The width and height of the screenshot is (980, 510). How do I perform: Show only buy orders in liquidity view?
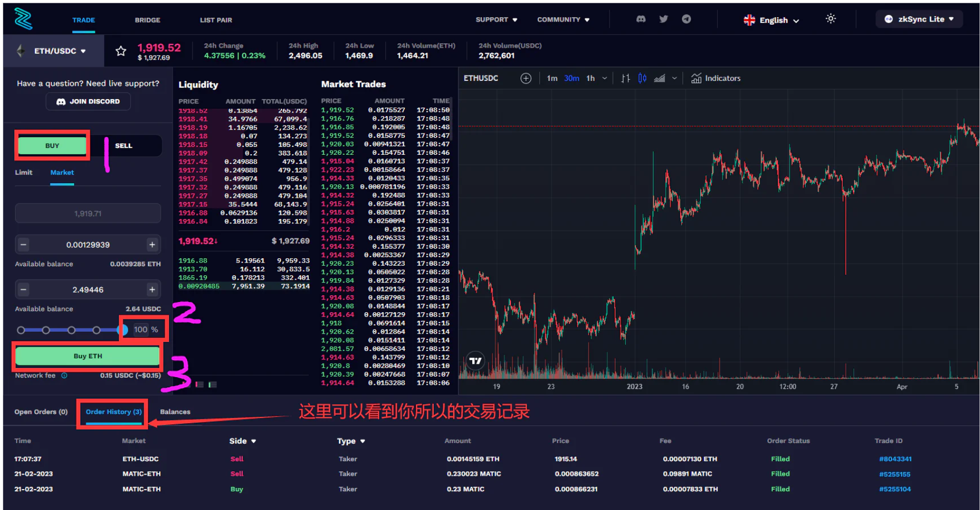212,385
